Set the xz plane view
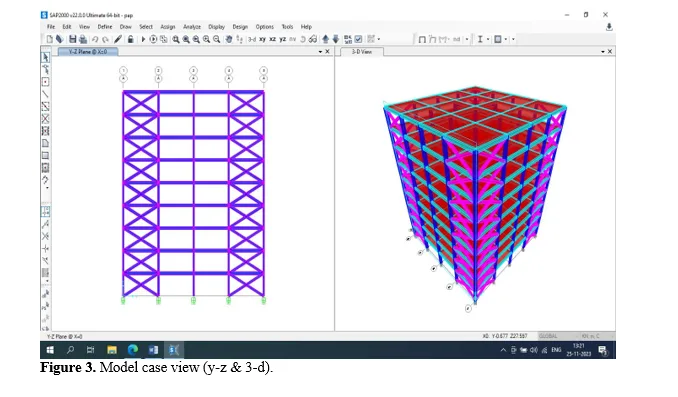Image resolution: width=678 pixels, height=397 pixels. click(x=272, y=39)
